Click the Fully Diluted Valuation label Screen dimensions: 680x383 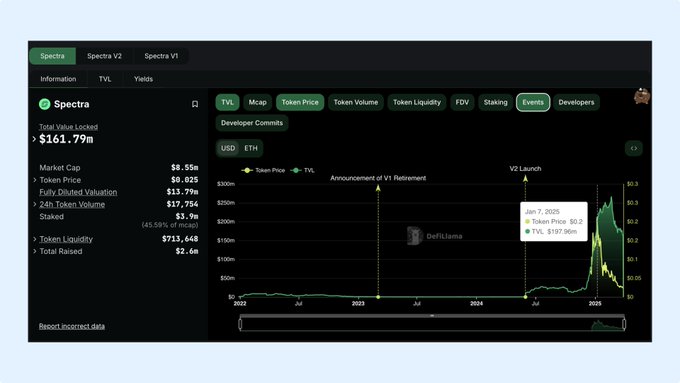pos(78,192)
